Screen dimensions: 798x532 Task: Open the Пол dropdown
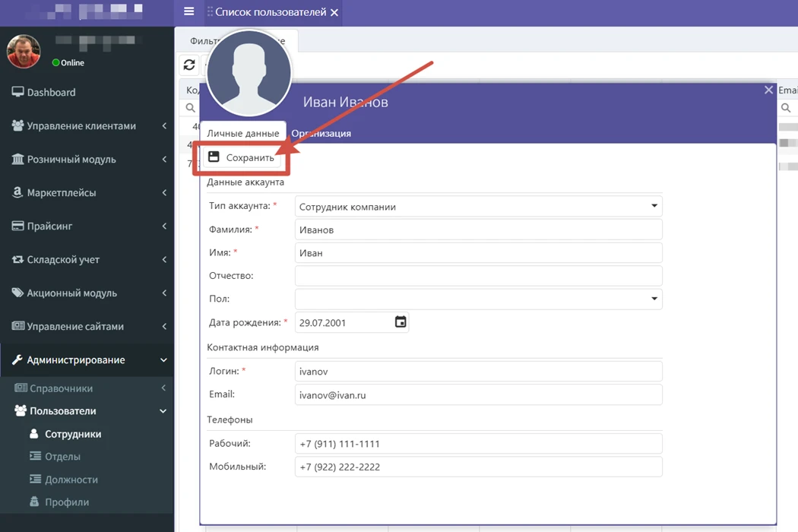[654, 299]
